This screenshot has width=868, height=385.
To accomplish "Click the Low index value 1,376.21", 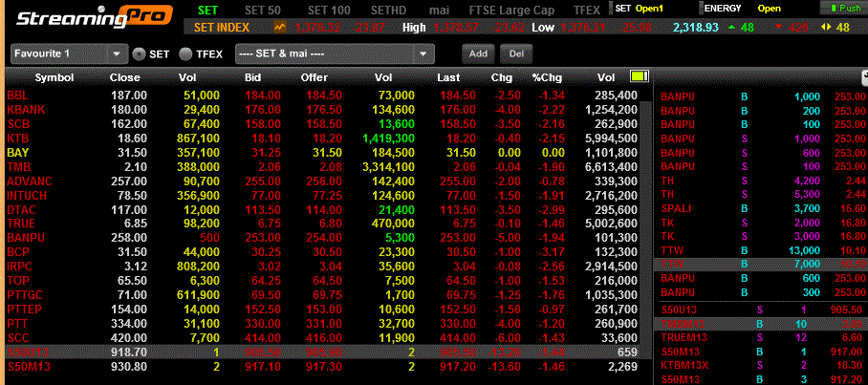I will [x=584, y=27].
